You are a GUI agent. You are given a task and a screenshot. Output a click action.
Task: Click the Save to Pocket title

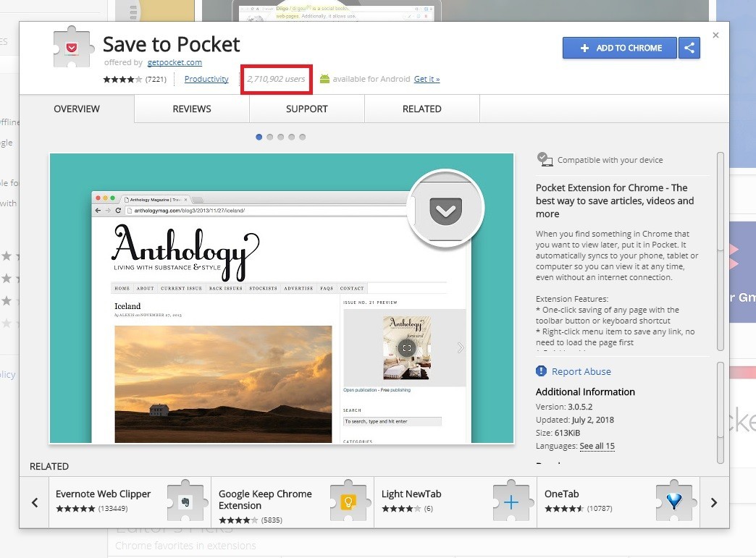tap(171, 44)
